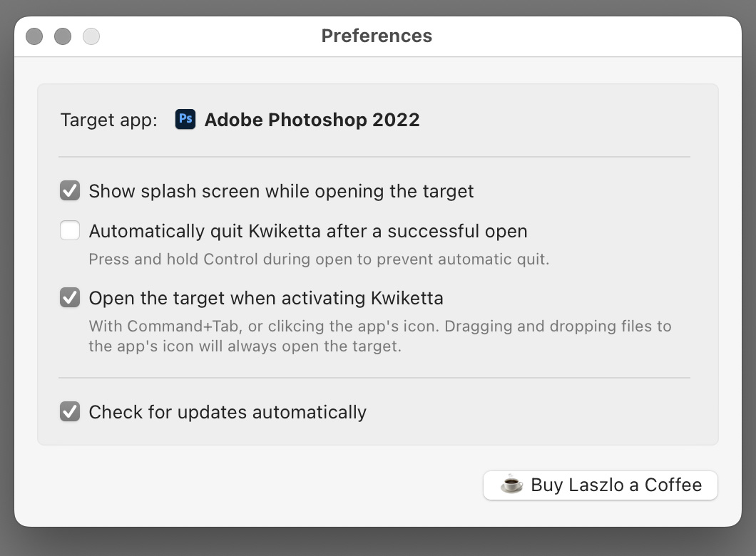
Task: Click the Target app label
Action: tap(108, 120)
